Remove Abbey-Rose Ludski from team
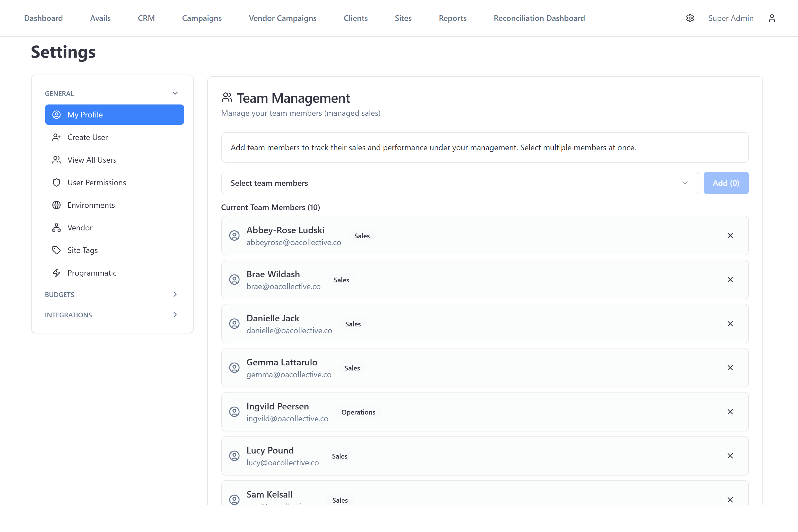 click(730, 236)
